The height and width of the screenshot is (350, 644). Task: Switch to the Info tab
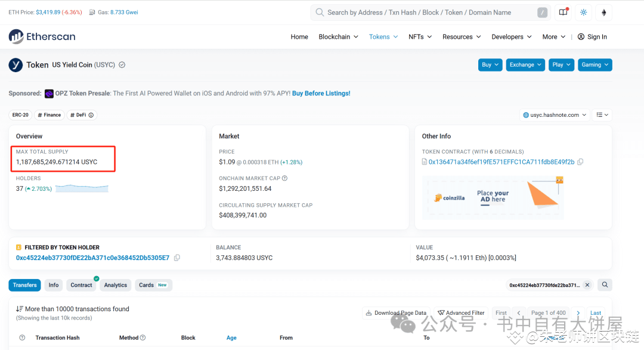[x=54, y=285]
